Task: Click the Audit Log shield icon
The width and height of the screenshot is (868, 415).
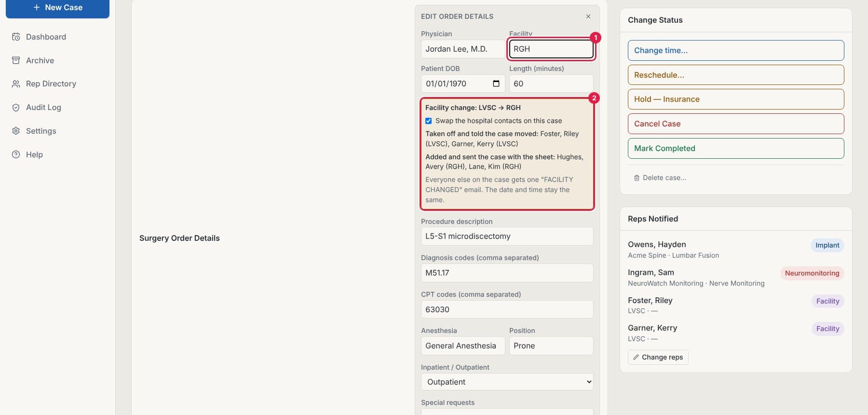Action: click(x=16, y=108)
